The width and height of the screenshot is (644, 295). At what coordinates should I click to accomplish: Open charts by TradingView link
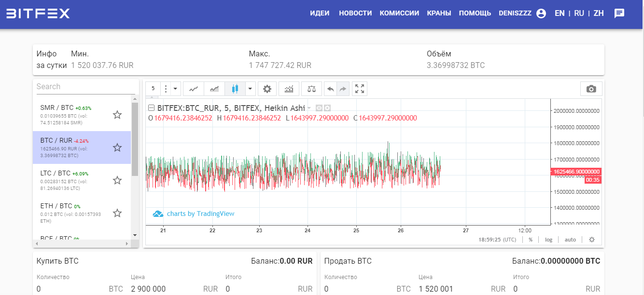[x=200, y=214]
